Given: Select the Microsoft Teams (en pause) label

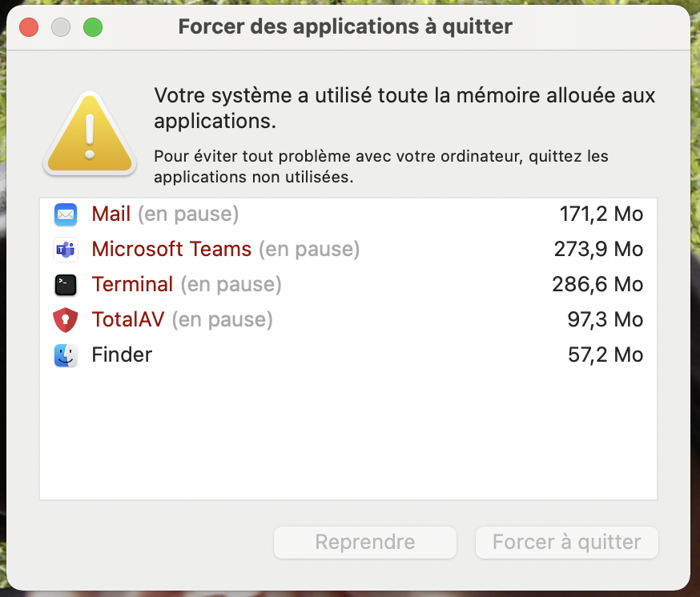Looking at the screenshot, I should (x=226, y=250).
